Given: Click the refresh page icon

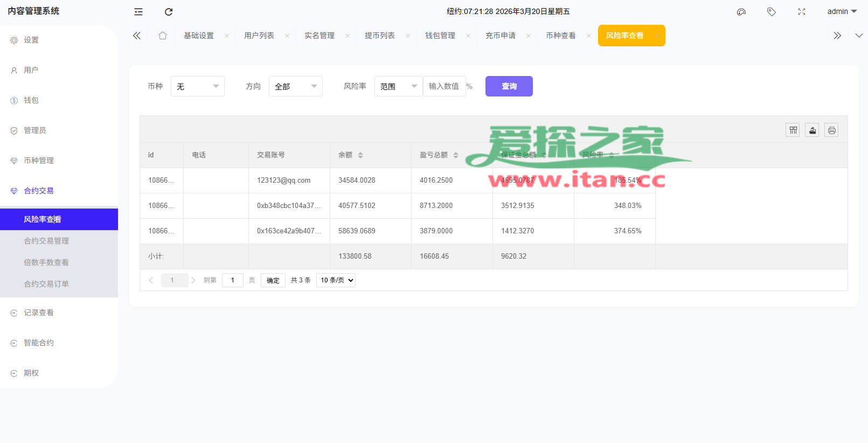Looking at the screenshot, I should click(169, 11).
